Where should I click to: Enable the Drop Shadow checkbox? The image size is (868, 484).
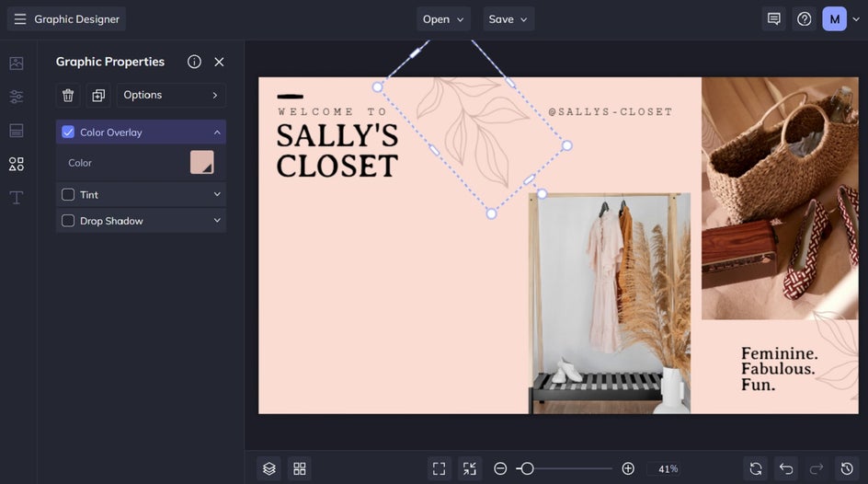68,221
